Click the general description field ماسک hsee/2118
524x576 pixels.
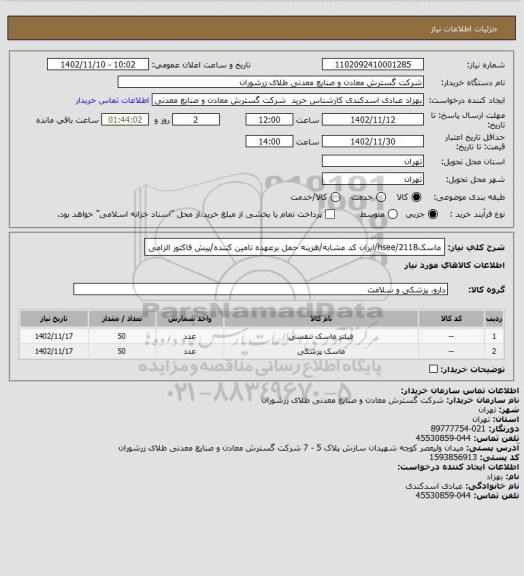[x=294, y=247]
